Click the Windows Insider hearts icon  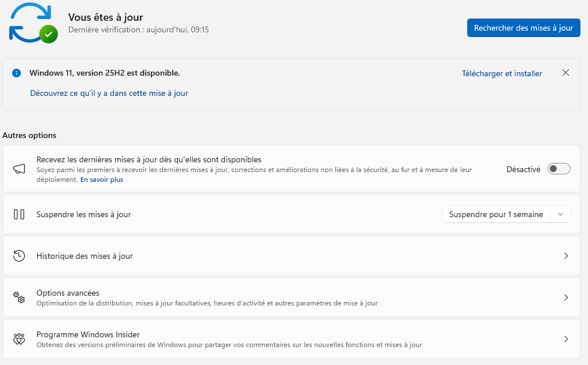pos(19,339)
